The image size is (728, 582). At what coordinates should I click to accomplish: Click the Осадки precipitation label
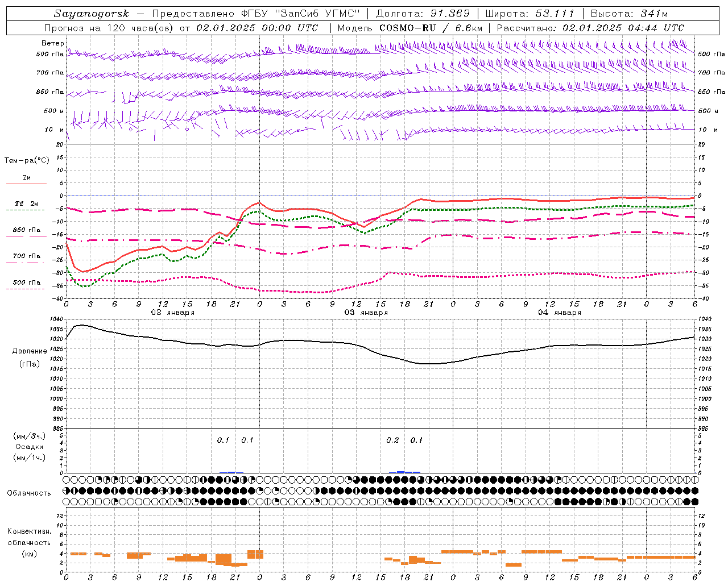pos(30,447)
